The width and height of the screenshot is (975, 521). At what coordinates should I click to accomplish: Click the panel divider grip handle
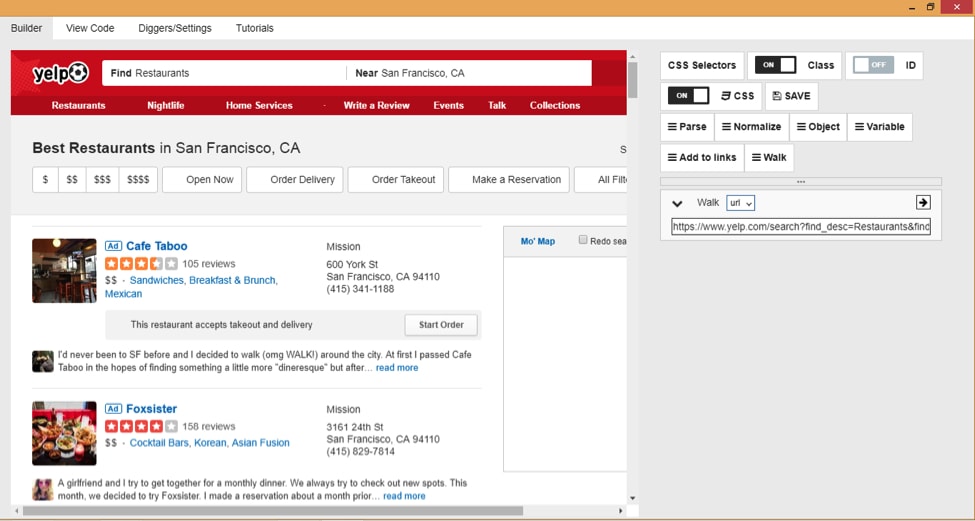(801, 182)
